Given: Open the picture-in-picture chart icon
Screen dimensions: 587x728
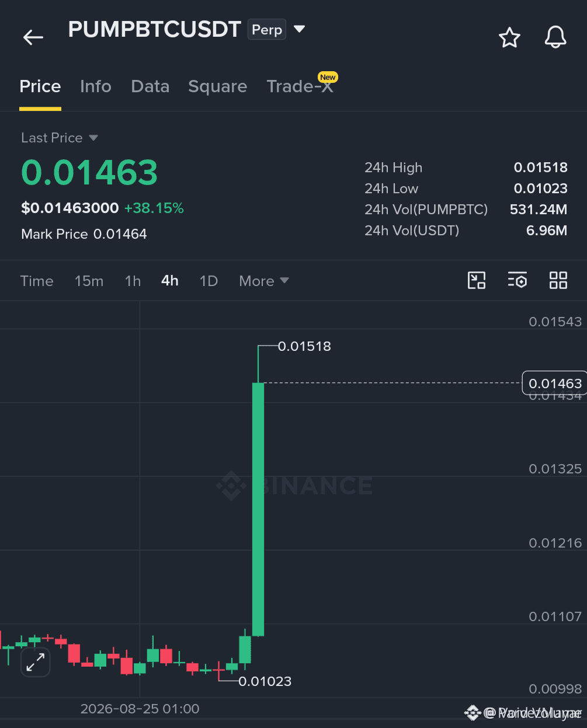Looking at the screenshot, I should tap(477, 280).
